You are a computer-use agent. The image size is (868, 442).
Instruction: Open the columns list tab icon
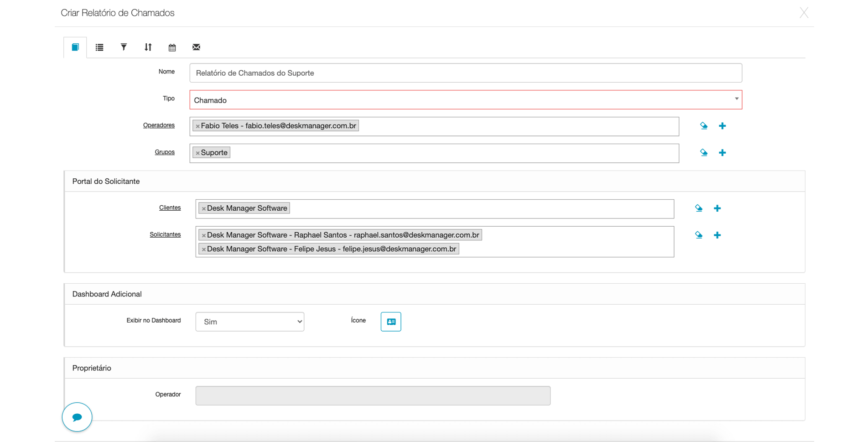click(x=99, y=47)
